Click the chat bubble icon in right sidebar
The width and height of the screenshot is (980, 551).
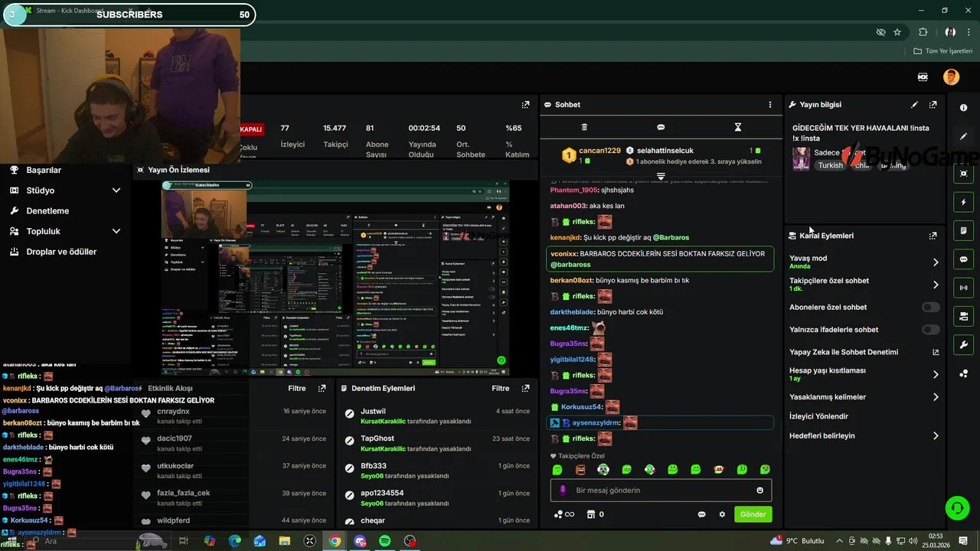[963, 259]
